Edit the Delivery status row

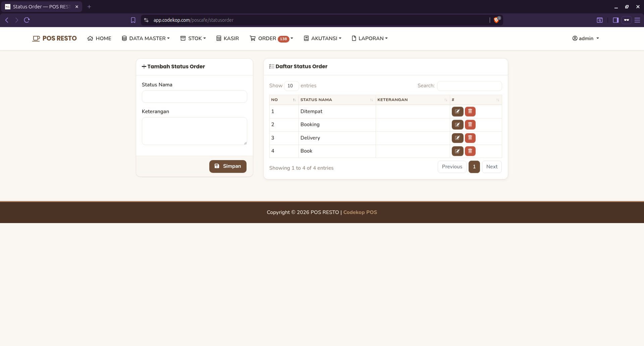[458, 138]
